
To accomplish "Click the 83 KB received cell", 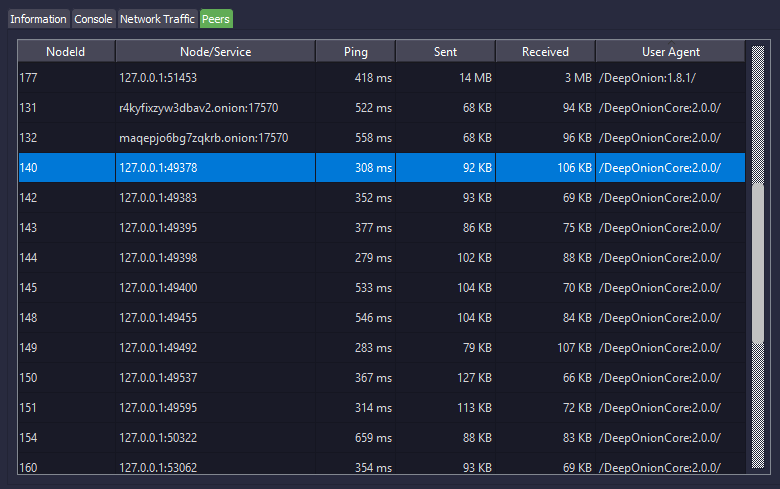I will 545,438.
